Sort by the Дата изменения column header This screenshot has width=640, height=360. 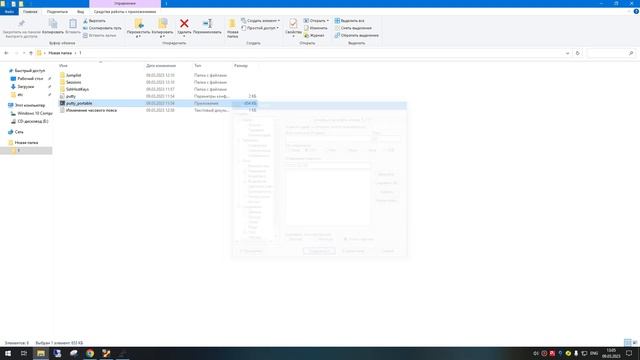[x=161, y=66]
